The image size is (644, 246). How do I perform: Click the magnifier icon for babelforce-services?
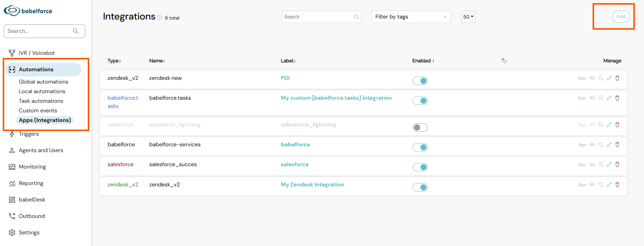coord(601,145)
